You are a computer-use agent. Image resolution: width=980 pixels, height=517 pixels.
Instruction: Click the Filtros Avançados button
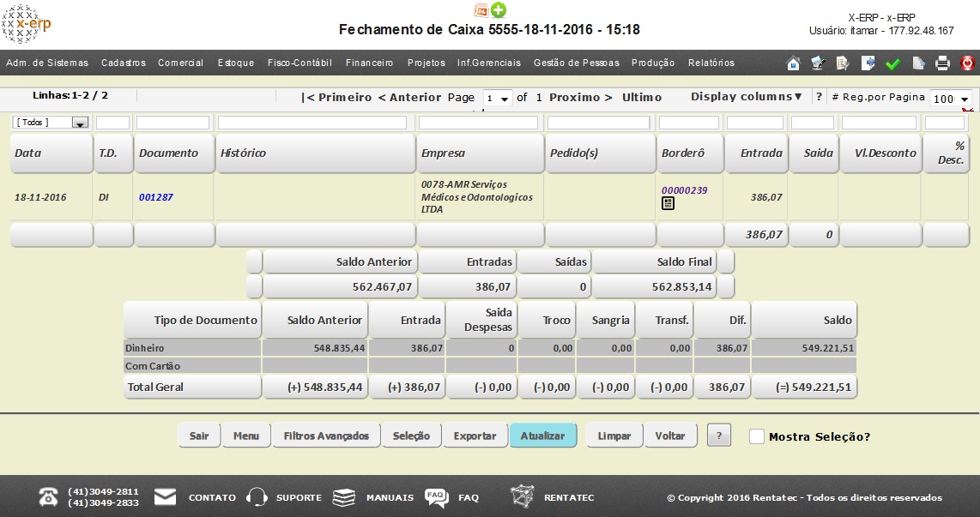(326, 436)
